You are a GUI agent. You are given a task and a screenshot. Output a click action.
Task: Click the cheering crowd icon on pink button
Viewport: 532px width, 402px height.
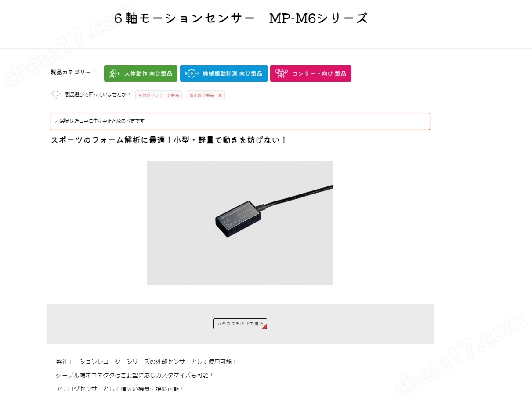(281, 73)
